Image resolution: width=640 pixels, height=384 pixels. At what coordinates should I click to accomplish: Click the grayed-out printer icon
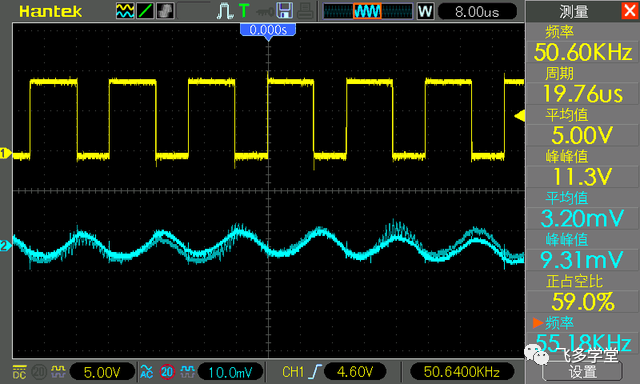click(305, 11)
